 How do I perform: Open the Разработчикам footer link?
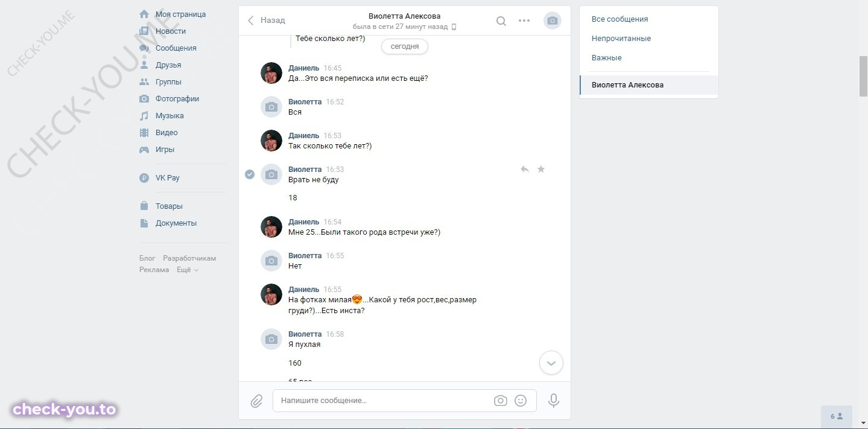189,258
